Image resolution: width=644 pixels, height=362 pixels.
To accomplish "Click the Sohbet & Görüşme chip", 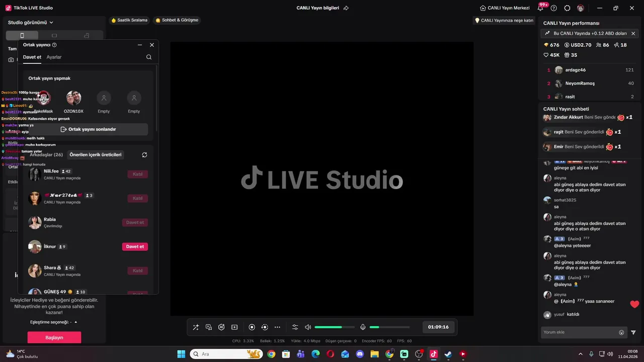I will [x=177, y=20].
